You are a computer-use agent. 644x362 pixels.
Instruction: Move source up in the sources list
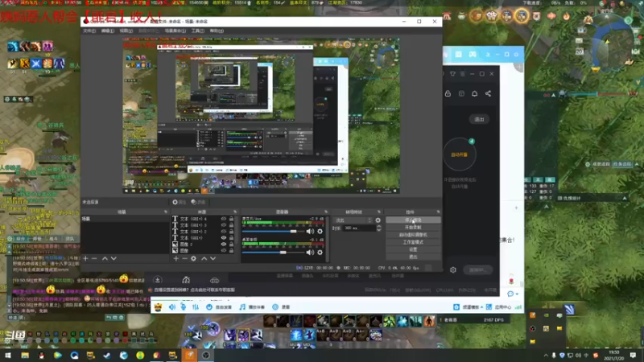[x=204, y=258]
